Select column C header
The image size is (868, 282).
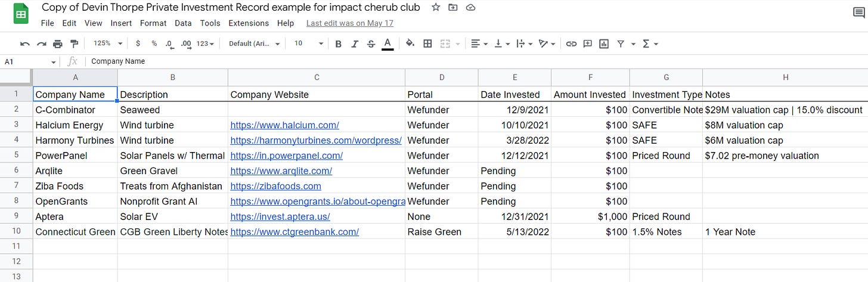317,77
